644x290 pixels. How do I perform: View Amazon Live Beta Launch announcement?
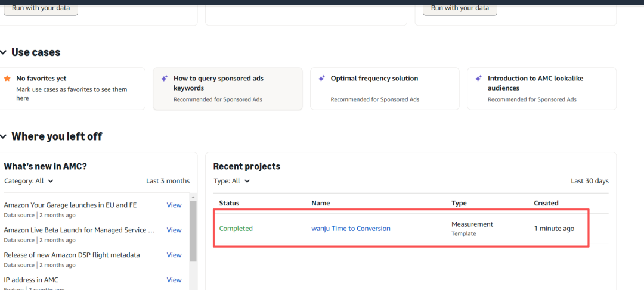click(x=174, y=230)
